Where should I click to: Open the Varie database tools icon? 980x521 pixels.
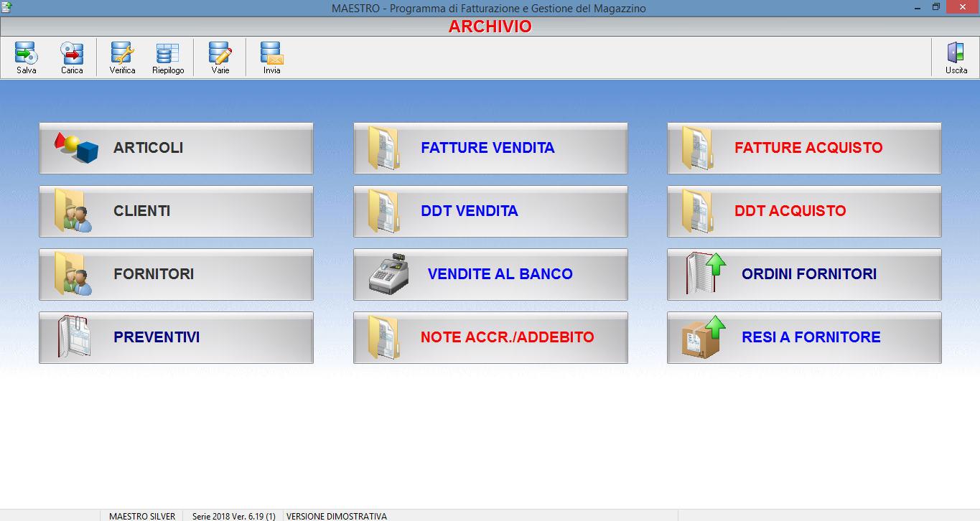click(x=220, y=58)
